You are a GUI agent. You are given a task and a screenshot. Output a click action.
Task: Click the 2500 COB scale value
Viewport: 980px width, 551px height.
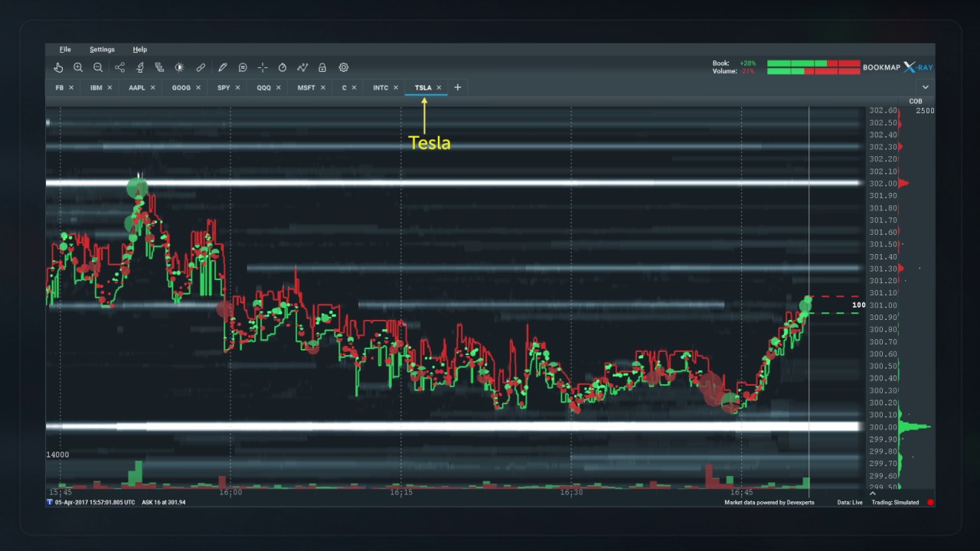click(925, 111)
